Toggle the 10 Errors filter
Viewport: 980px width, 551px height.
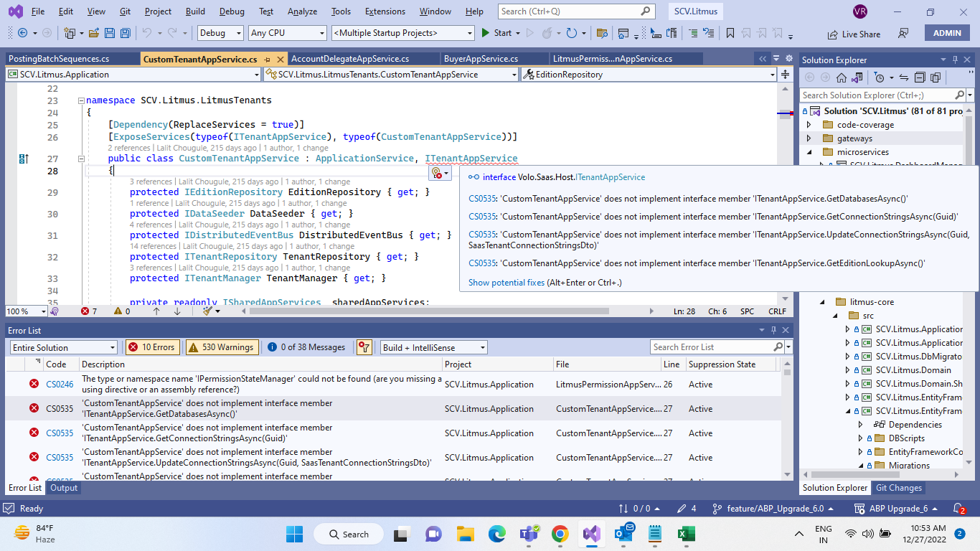[x=151, y=347]
